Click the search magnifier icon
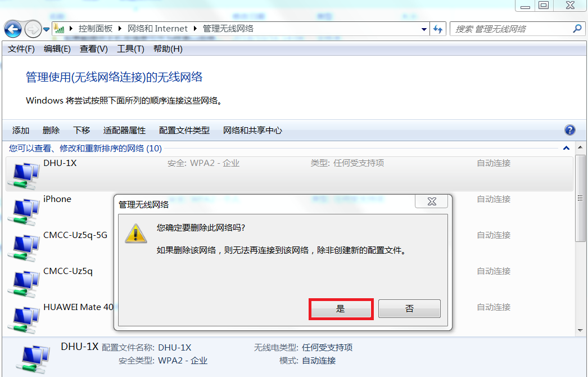Image resolution: width=588 pixels, height=377 pixels. click(577, 29)
